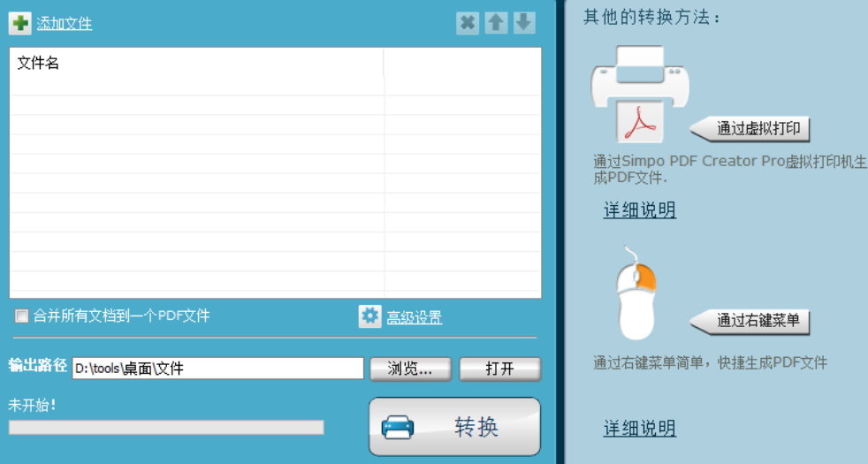Open 详细说明 link under right-click menu
This screenshot has height=464, width=868.
coord(639,429)
